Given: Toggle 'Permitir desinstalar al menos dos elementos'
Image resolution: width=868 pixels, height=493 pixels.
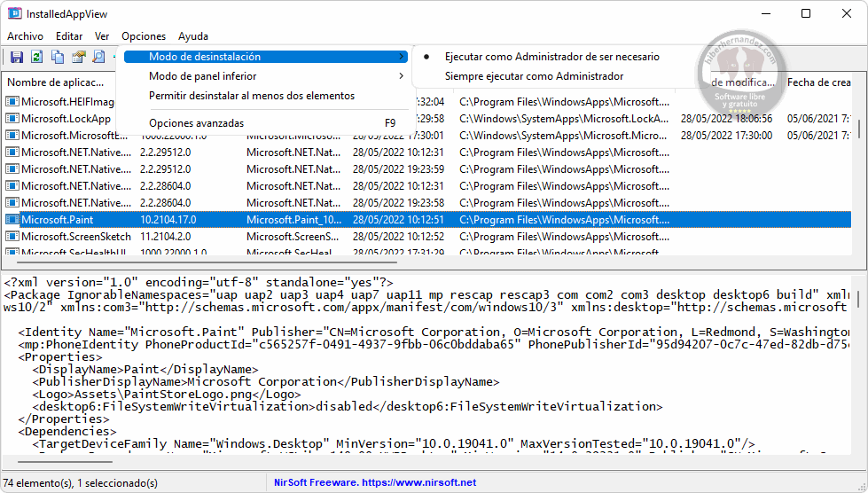Looking at the screenshot, I should tap(252, 96).
